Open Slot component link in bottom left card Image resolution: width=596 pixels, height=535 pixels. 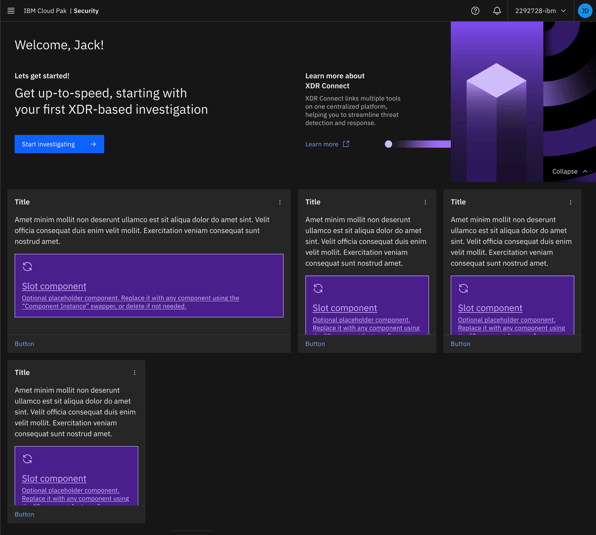click(x=54, y=478)
